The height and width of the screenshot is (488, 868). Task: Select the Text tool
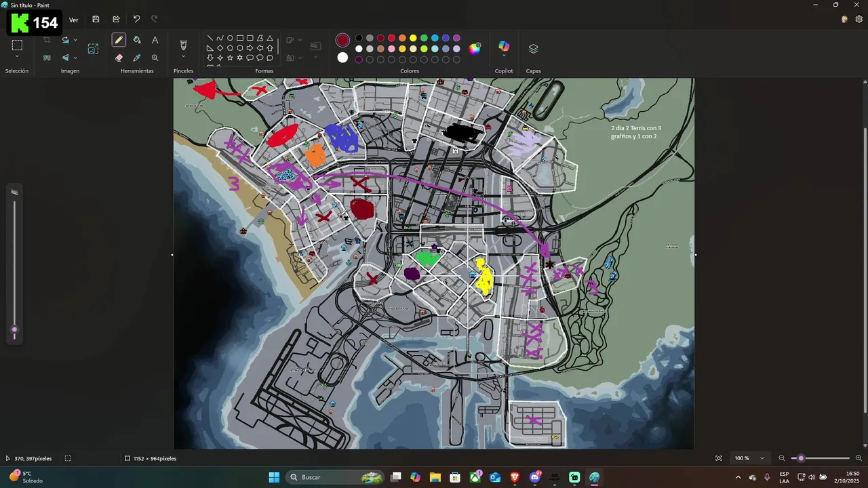155,40
